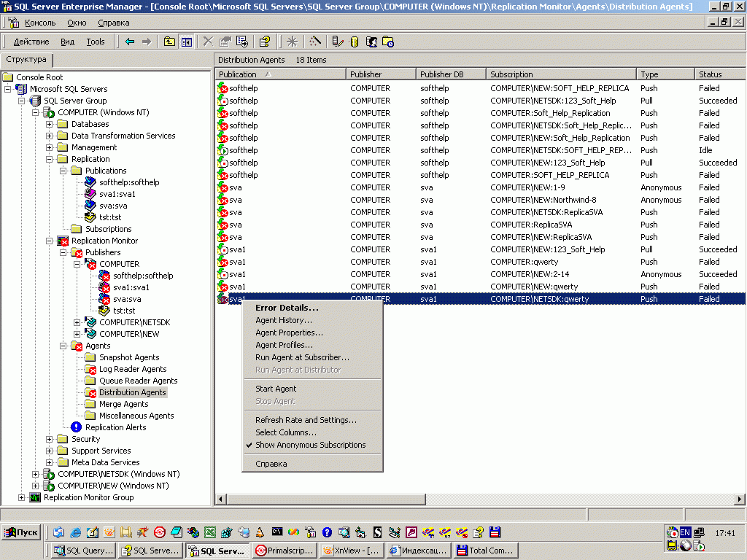Open Properties via the toolbar icon

pos(225,42)
